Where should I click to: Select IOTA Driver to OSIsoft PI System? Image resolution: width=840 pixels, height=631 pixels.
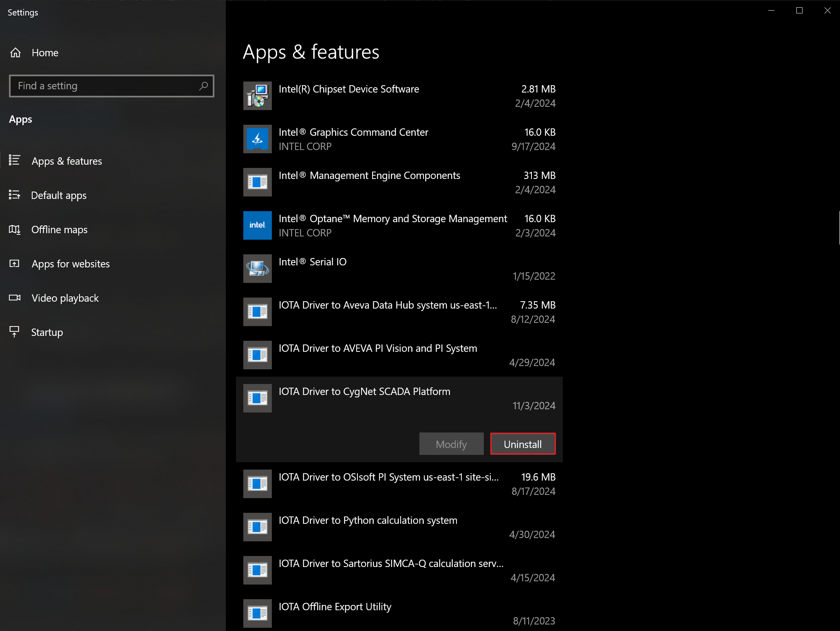(399, 484)
